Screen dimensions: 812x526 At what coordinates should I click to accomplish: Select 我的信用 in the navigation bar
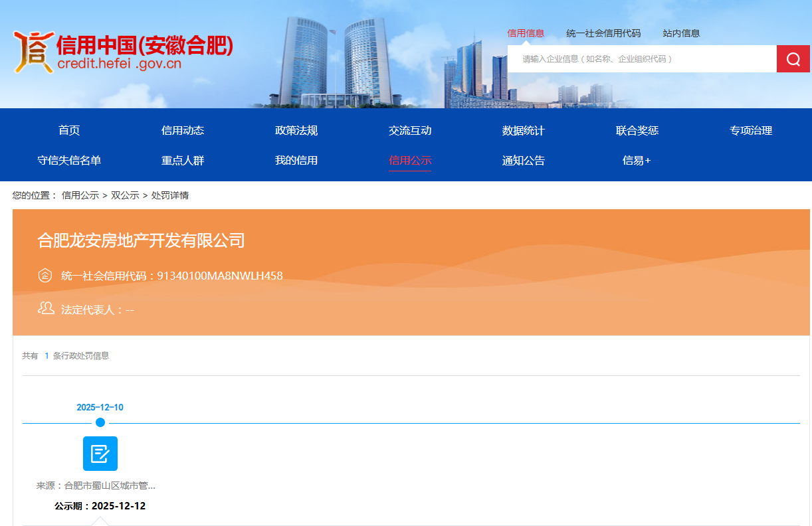tap(296, 160)
